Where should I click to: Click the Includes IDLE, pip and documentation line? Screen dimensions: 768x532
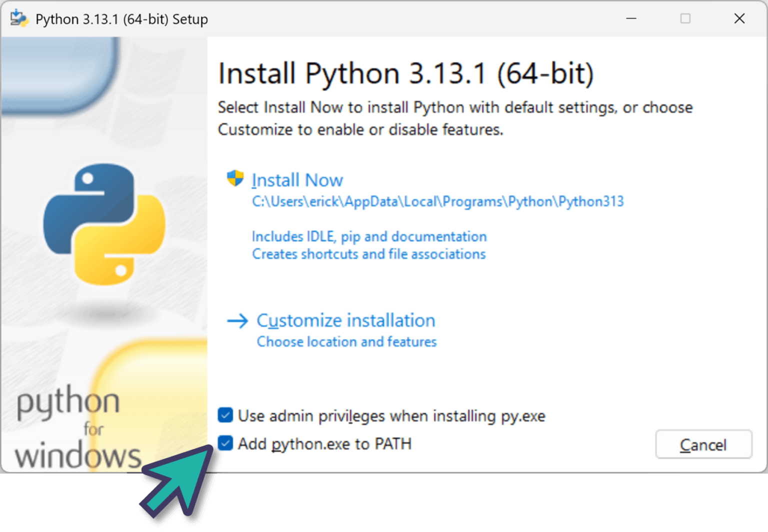pos(369,236)
